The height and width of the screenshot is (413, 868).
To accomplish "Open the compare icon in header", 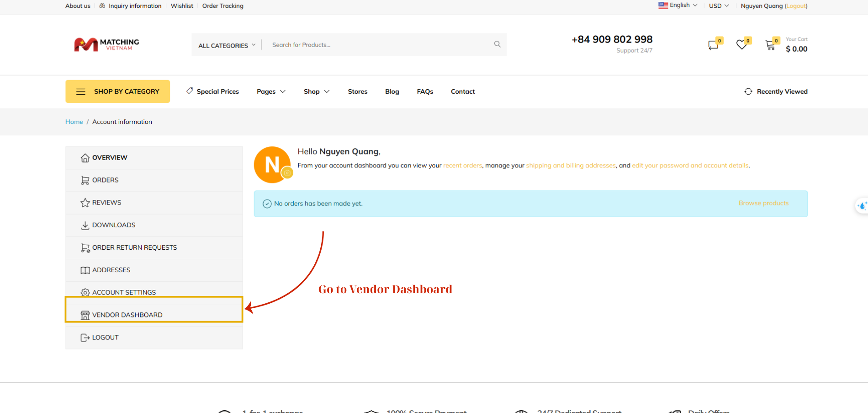I will click(713, 45).
